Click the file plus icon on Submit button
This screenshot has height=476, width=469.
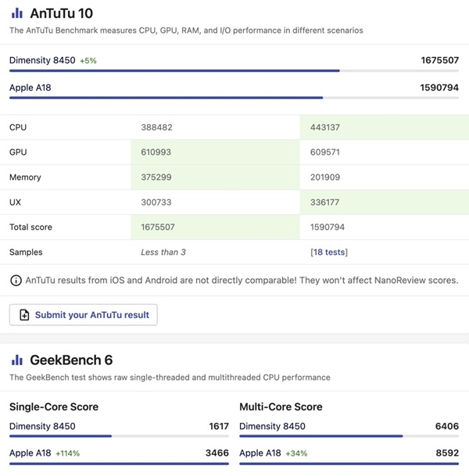(24, 315)
